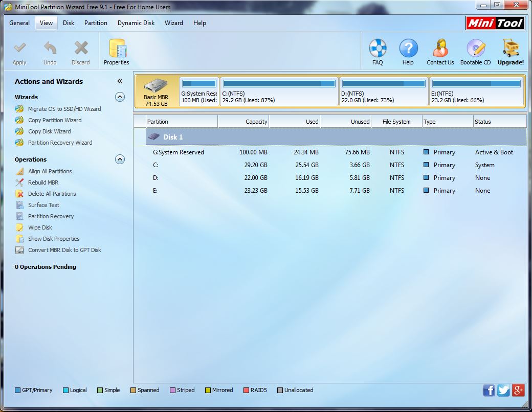The height and width of the screenshot is (412, 532).
Task: Click the D: partition name in the list
Action: (156, 178)
